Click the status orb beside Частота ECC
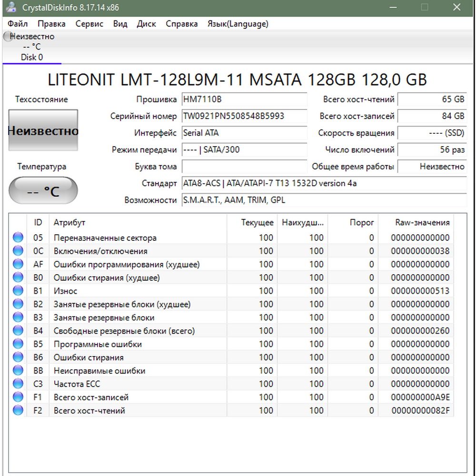This screenshot has width=476, height=476. coord(18,384)
